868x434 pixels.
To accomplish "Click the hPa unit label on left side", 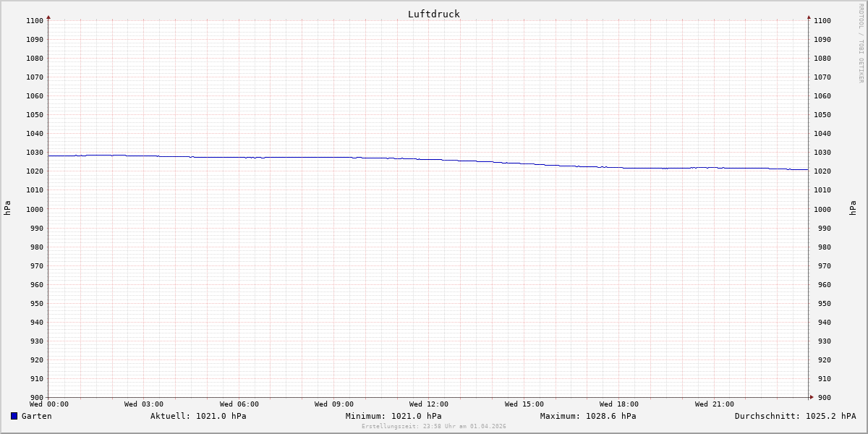I will point(7,208).
